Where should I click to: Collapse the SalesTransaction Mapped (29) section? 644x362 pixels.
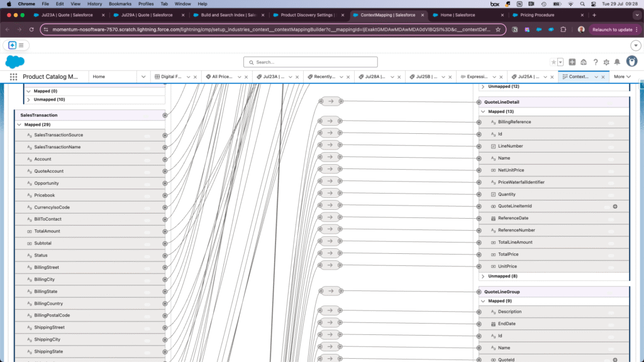pos(19,124)
